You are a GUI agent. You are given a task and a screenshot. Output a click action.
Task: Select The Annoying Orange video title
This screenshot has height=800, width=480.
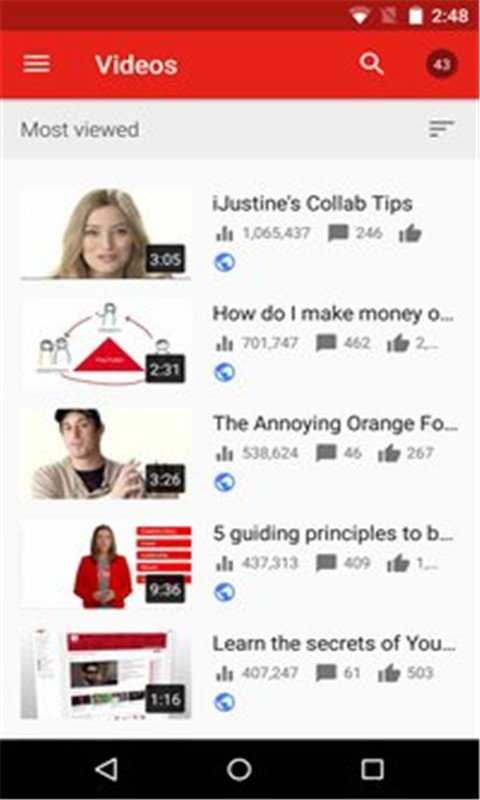pos(335,423)
